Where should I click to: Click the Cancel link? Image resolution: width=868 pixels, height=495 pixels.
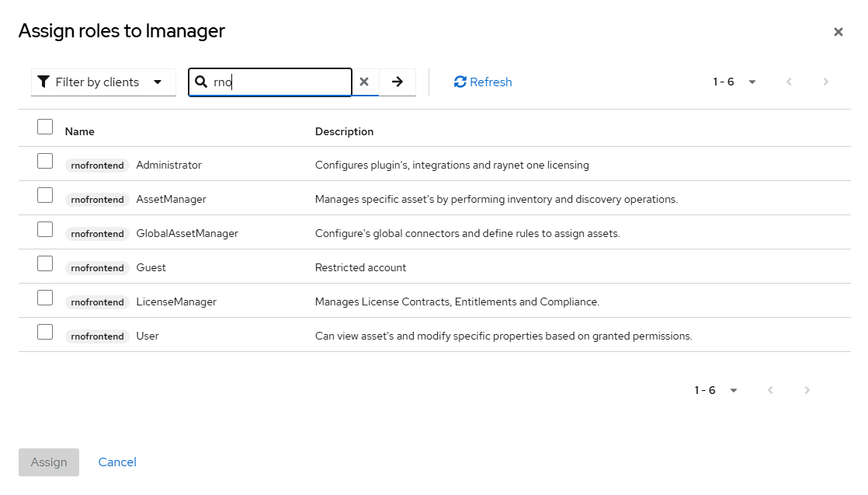117,462
